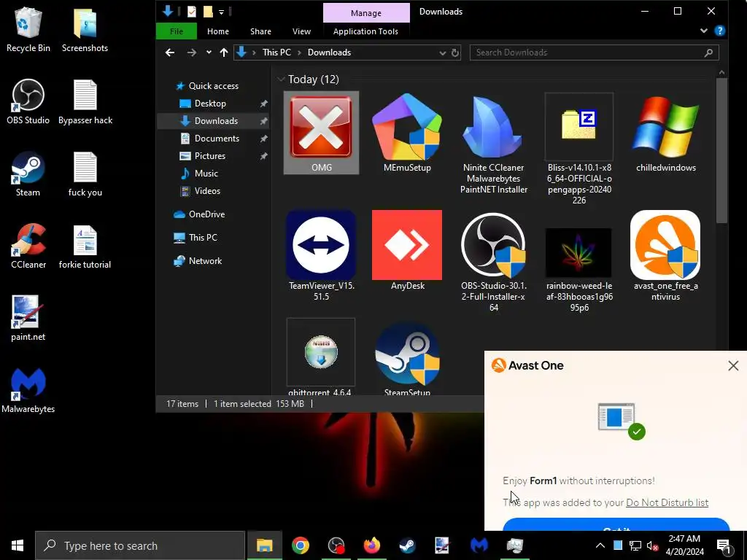The image size is (747, 560).
Task: Select the OMG file in Downloads
Action: (x=321, y=133)
